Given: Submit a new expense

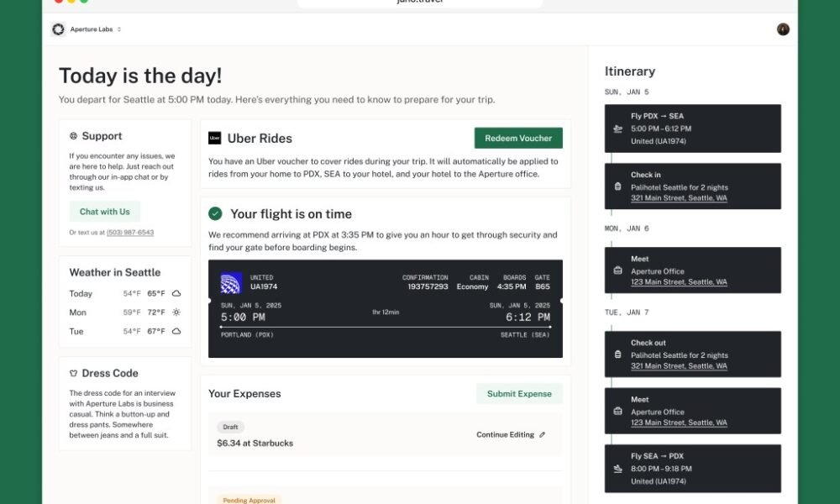Looking at the screenshot, I should click(x=519, y=394).
